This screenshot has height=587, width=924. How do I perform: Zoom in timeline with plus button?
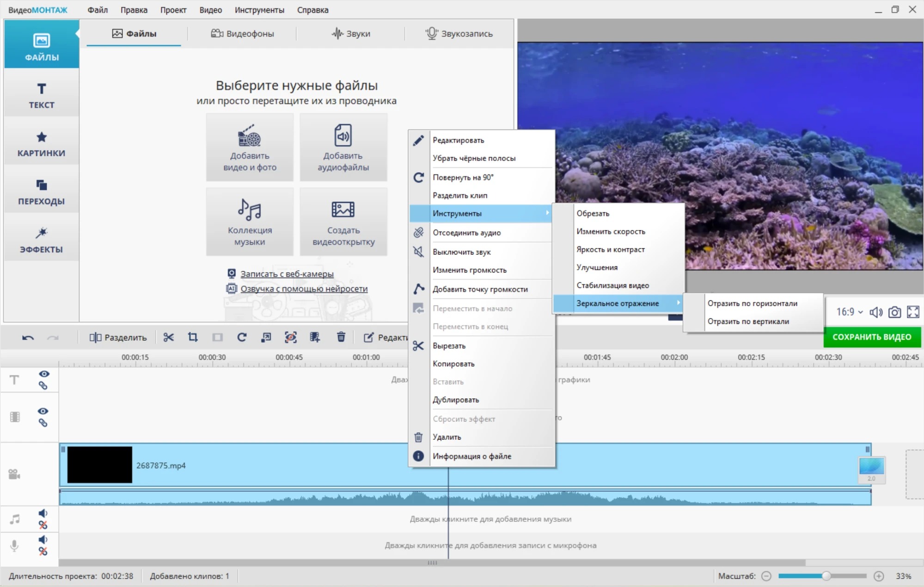click(x=879, y=576)
